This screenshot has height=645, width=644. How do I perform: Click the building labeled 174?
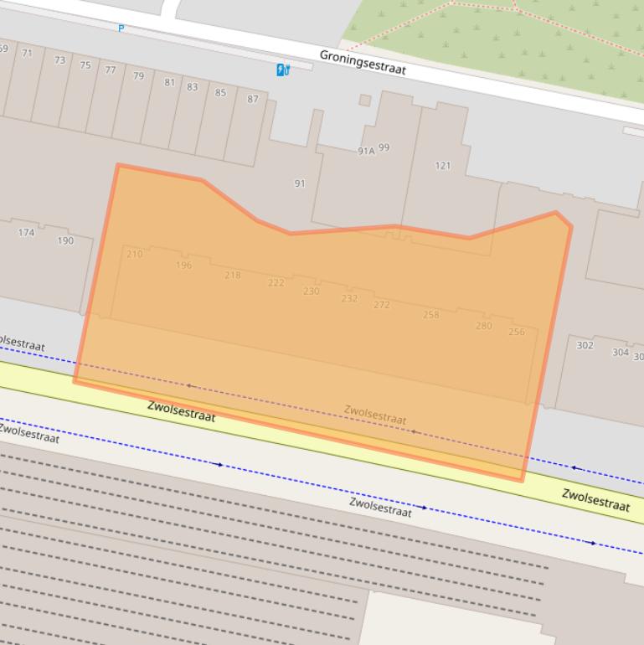point(27,232)
